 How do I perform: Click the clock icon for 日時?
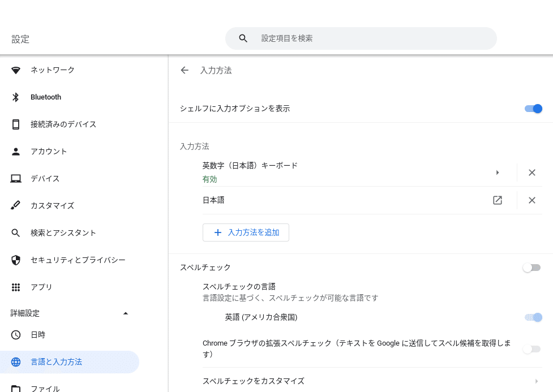[x=15, y=334]
